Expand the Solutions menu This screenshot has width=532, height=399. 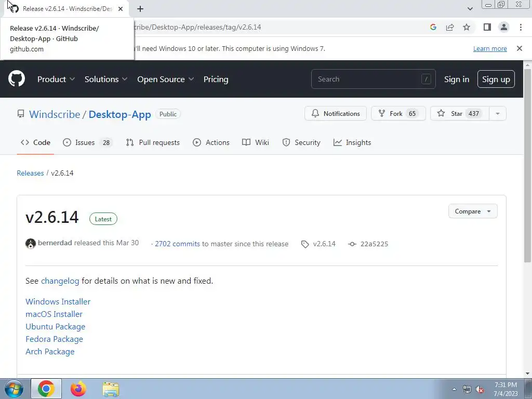(x=106, y=79)
